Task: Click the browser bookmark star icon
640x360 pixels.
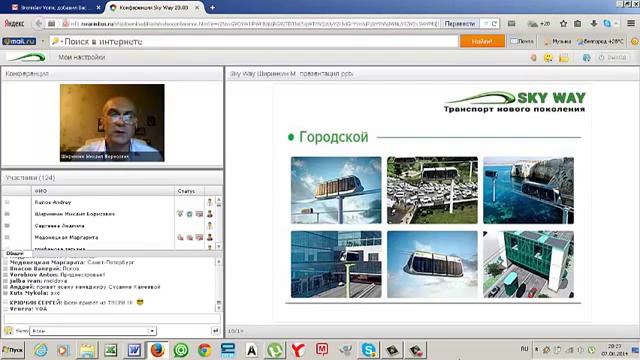Action: tap(563, 24)
